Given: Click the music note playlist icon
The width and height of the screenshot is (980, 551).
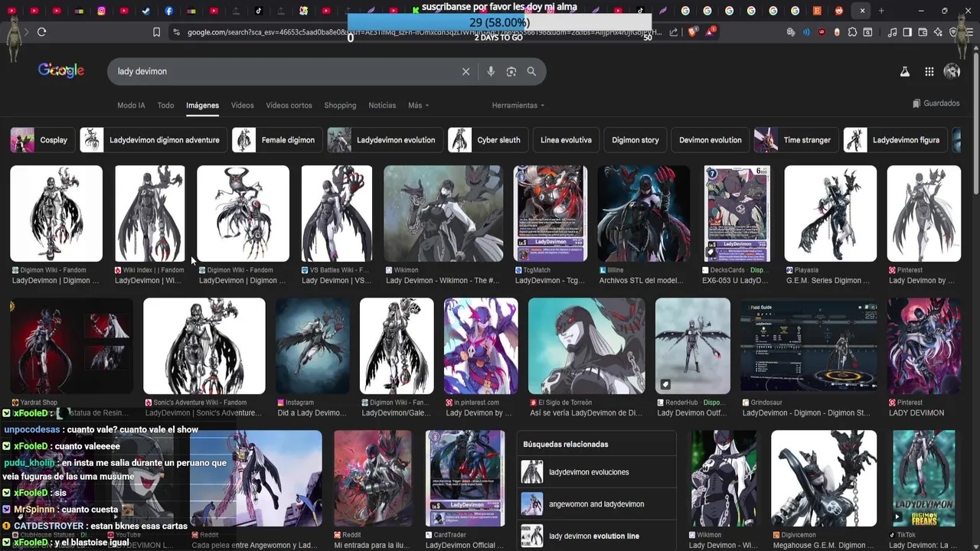Looking at the screenshot, I should (x=892, y=32).
